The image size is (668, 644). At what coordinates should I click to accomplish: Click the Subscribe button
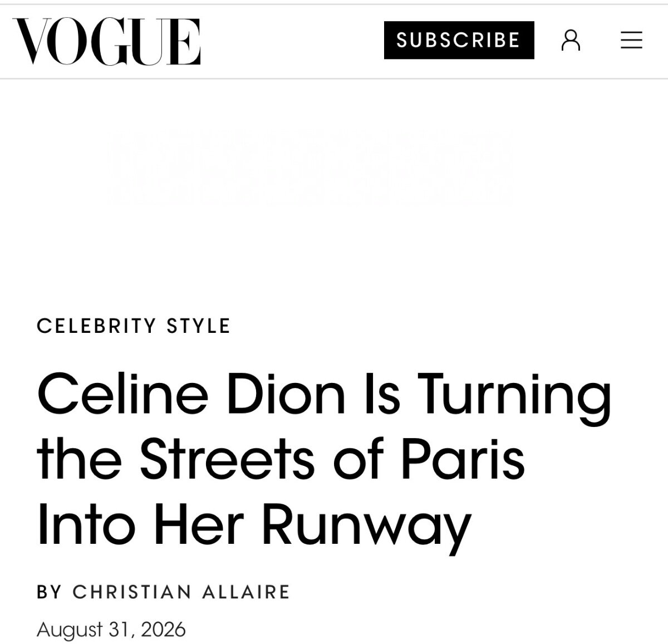pyautogui.click(x=459, y=40)
